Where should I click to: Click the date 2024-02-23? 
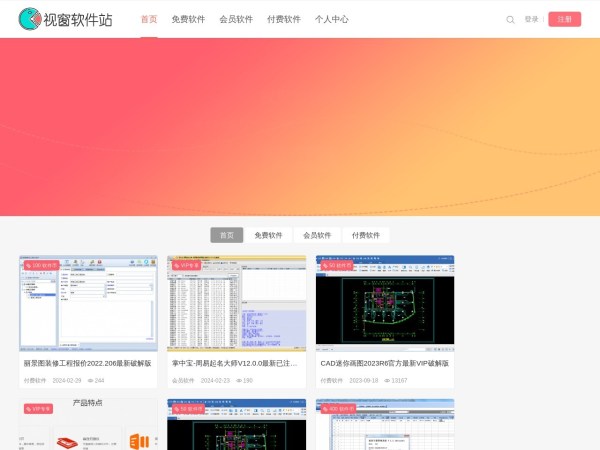pos(215,380)
